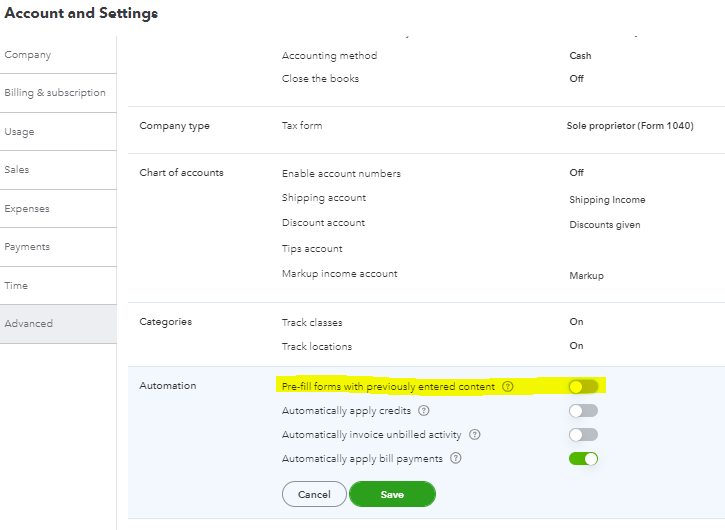
Task: Toggle Automatically apply credits on
Action: (x=583, y=411)
